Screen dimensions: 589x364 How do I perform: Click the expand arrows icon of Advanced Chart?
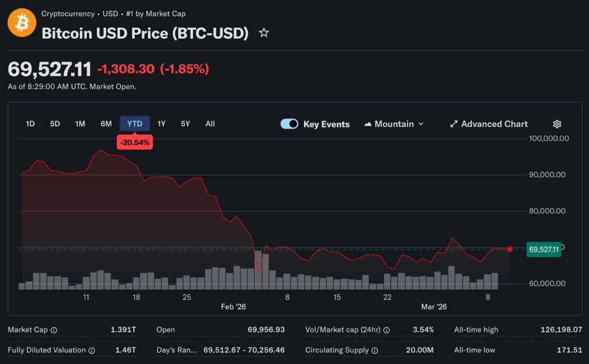454,124
